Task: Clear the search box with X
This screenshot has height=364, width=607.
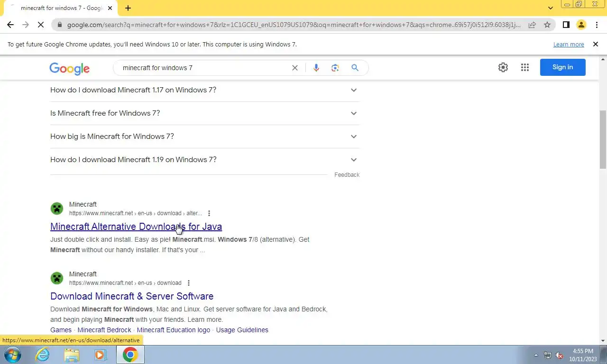Action: [x=295, y=68]
